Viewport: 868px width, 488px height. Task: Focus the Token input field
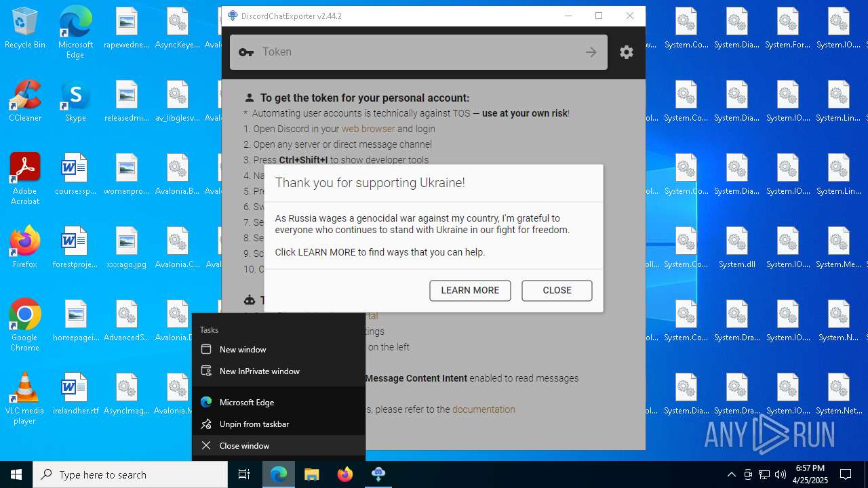[x=418, y=52]
